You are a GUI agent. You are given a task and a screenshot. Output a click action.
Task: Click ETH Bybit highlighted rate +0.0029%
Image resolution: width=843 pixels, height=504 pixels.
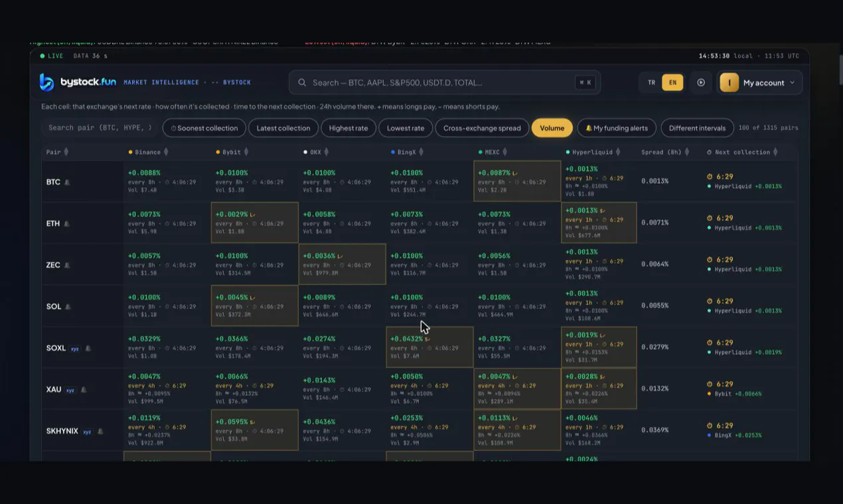(x=232, y=214)
